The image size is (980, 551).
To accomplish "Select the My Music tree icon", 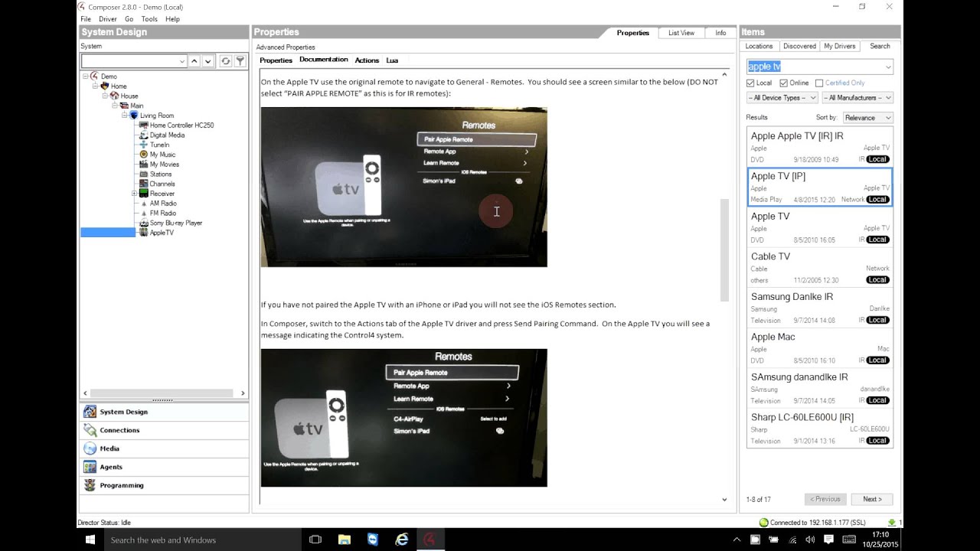I will [x=143, y=155].
